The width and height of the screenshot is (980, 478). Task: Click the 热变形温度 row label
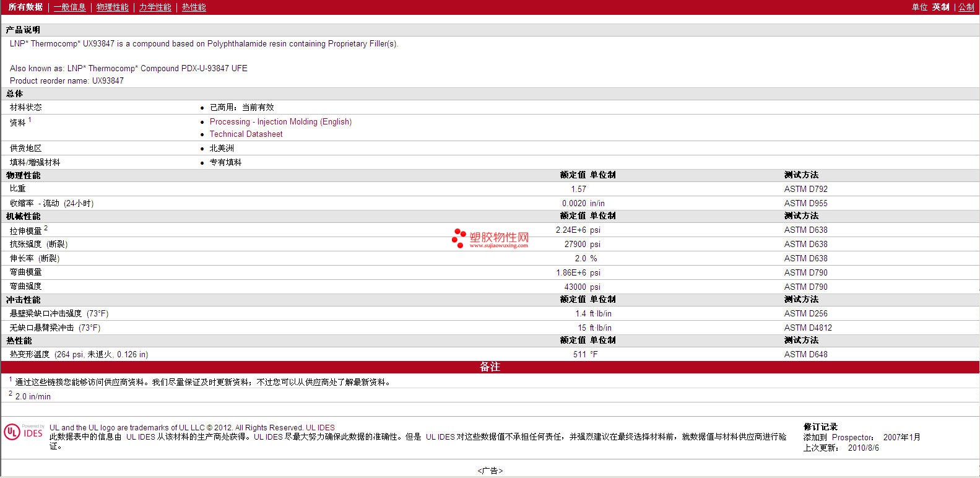coord(79,355)
